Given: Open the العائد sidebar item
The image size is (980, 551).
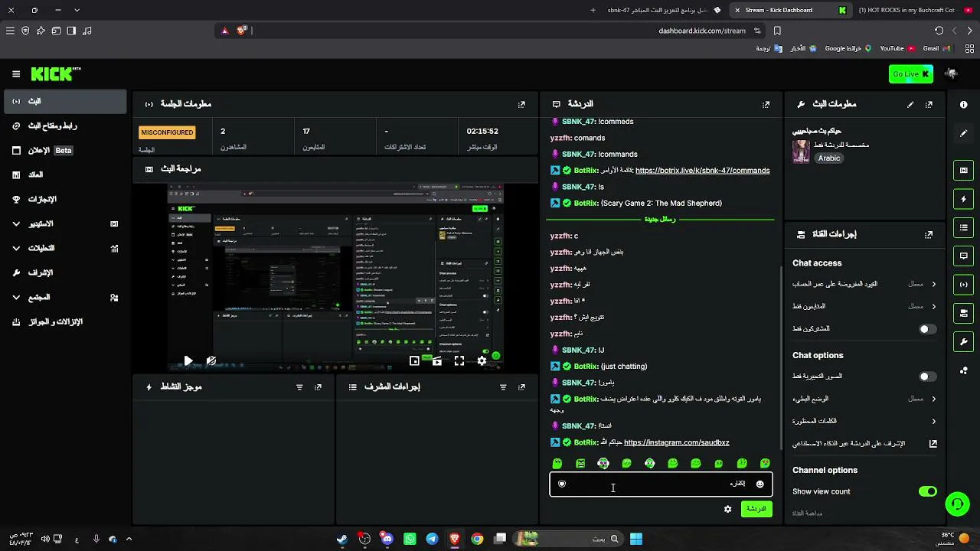Looking at the screenshot, I should tap(65, 174).
